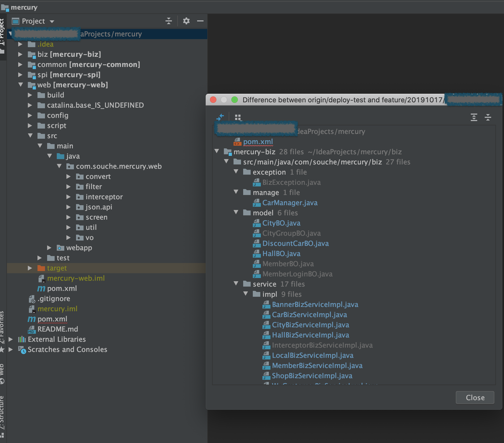The image size is (504, 443).
Task: Open Project panel settings gear
Action: (x=186, y=21)
